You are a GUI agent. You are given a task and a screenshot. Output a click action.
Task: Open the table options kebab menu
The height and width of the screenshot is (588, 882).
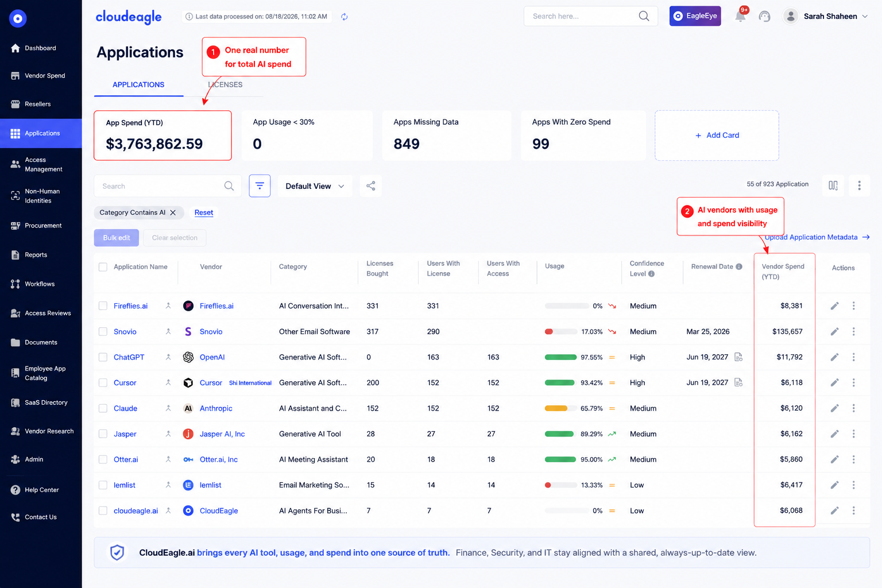coord(859,185)
